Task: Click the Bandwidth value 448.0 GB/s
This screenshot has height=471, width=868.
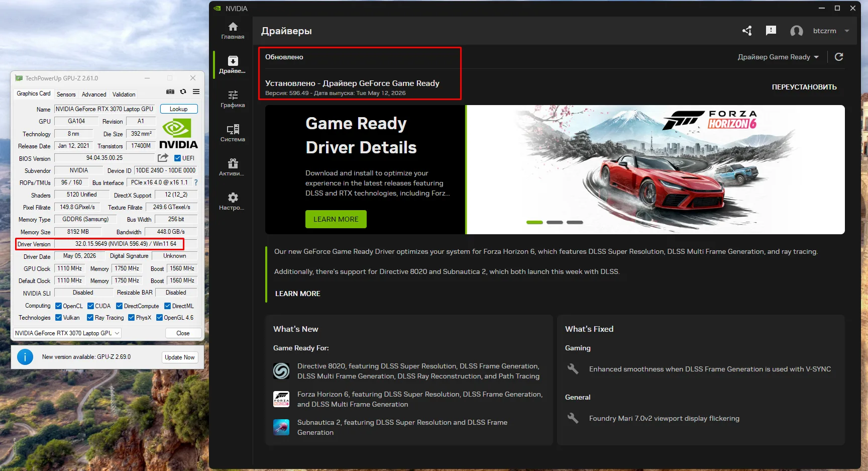Action: click(171, 232)
